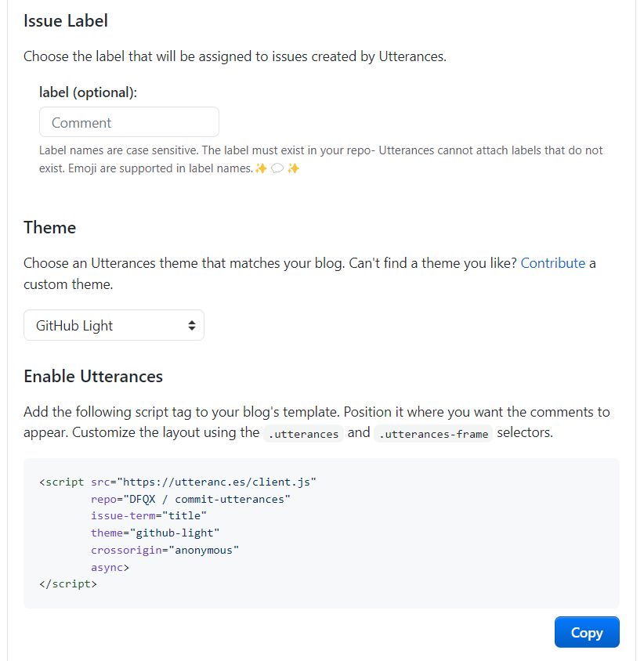Click the Enable Utterances heading

pyautogui.click(x=93, y=377)
